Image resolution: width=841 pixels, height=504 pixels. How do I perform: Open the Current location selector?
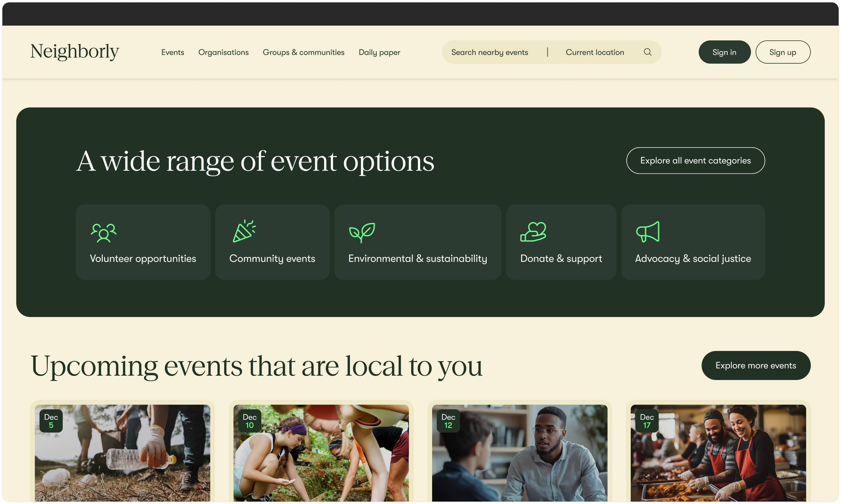pyautogui.click(x=595, y=52)
